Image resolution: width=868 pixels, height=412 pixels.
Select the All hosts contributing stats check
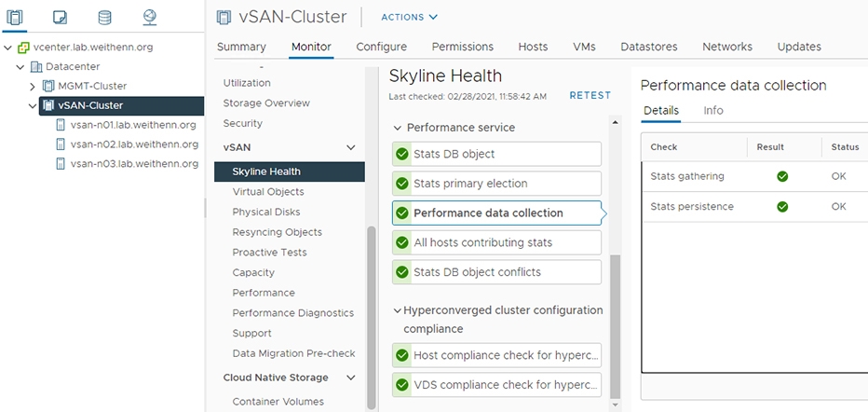tap(496, 242)
